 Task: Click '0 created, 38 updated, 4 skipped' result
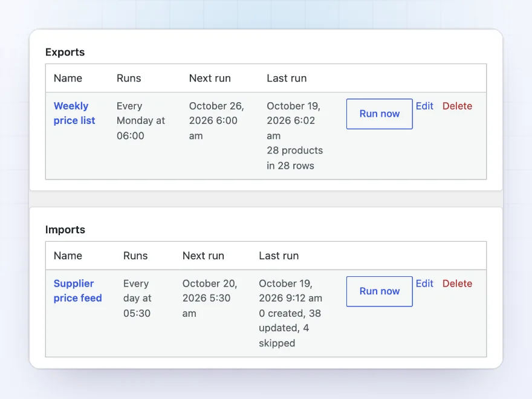(x=290, y=328)
